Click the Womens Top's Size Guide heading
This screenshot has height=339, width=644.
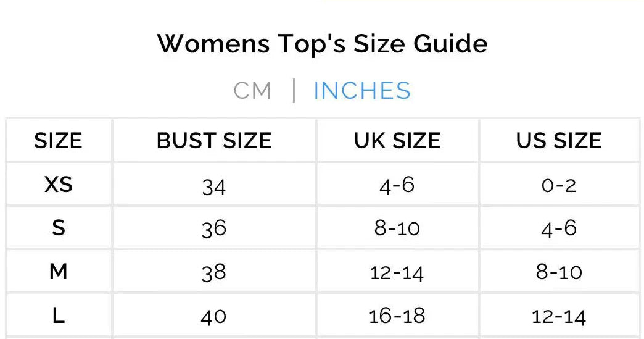click(x=322, y=44)
